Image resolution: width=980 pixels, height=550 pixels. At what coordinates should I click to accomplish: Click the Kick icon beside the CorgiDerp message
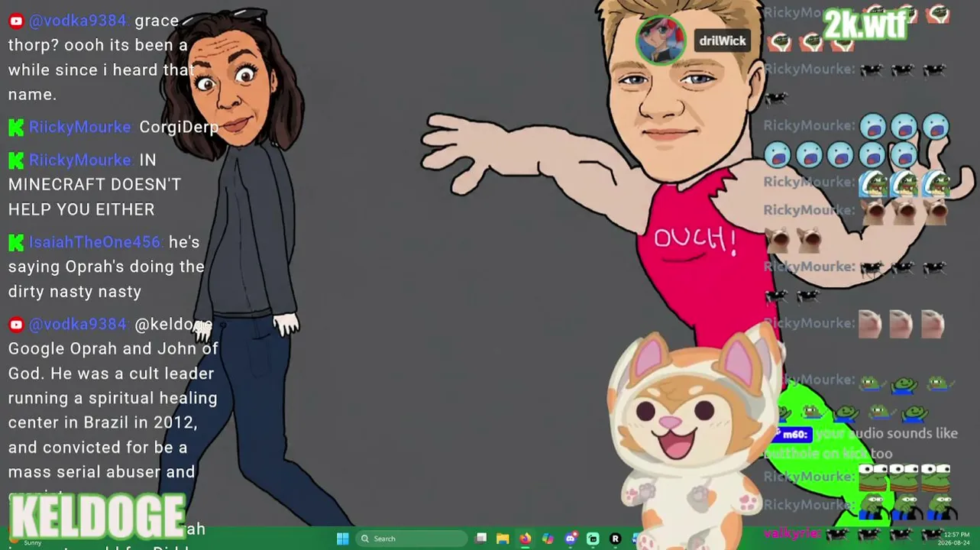[16, 128]
